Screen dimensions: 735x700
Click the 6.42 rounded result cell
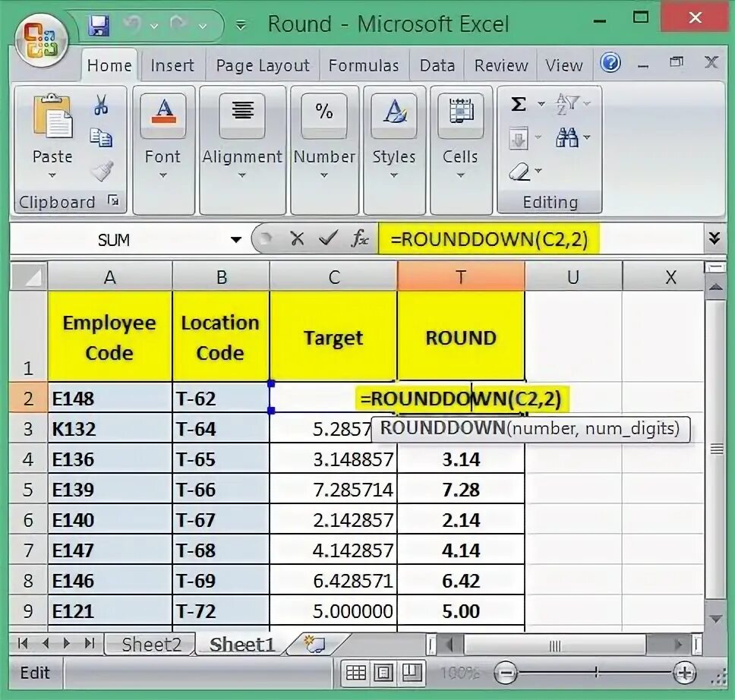coord(461,581)
